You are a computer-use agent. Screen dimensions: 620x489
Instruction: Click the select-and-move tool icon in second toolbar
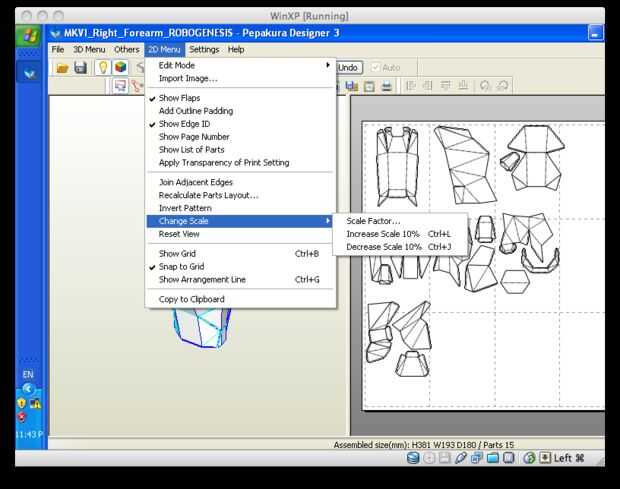[x=119, y=86]
